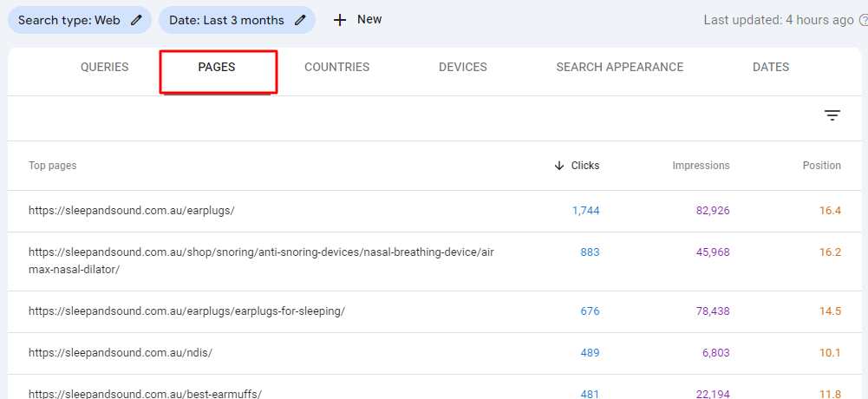Open the Devices tab
The width and height of the screenshot is (868, 399).
point(463,67)
